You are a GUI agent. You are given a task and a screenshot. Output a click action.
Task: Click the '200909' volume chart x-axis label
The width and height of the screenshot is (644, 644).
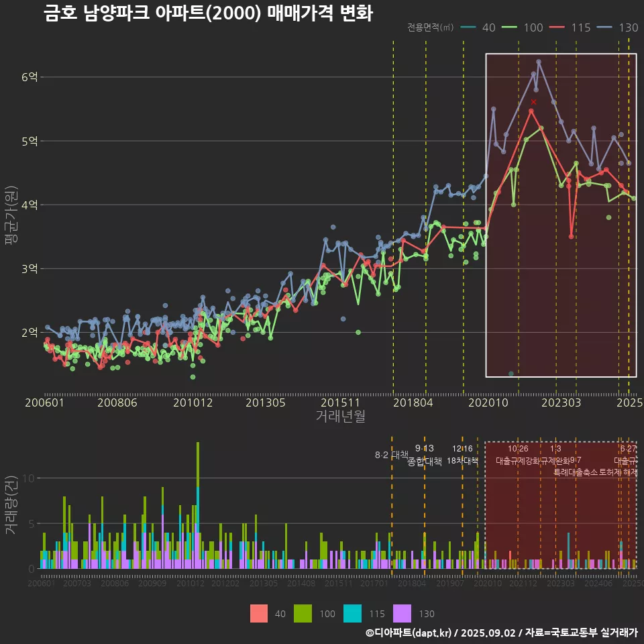pos(152,583)
